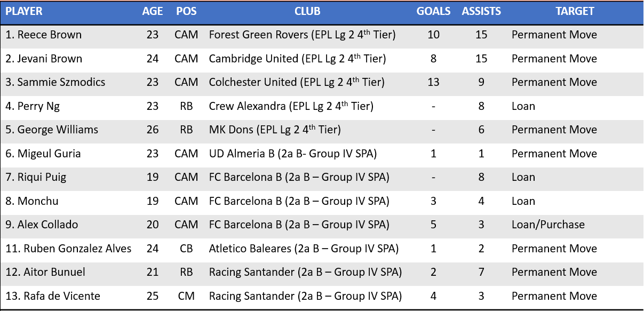This screenshot has height=311, width=644.
Task: Click the UD Almeria B club cell
Action: [293, 154]
